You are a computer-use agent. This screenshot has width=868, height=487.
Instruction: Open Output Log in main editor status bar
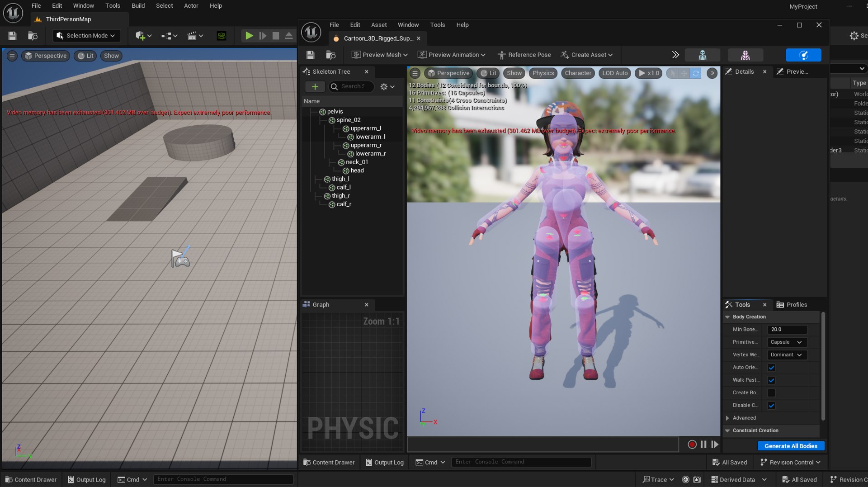(86, 480)
